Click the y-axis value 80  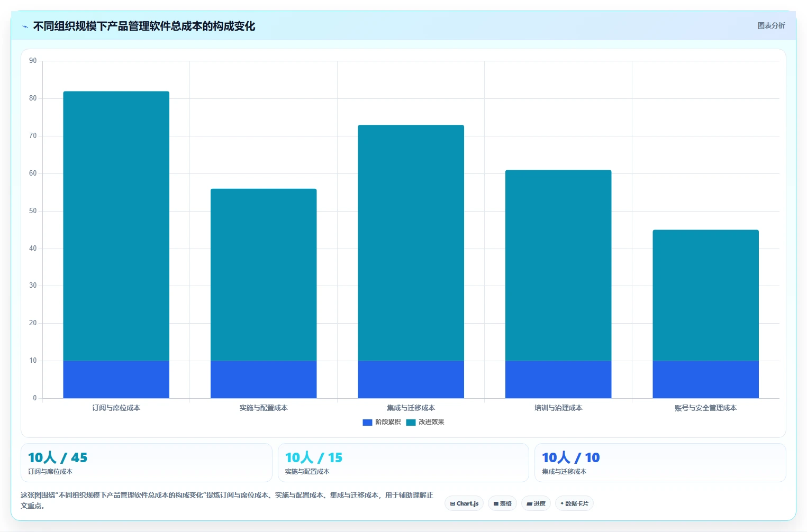coord(33,98)
